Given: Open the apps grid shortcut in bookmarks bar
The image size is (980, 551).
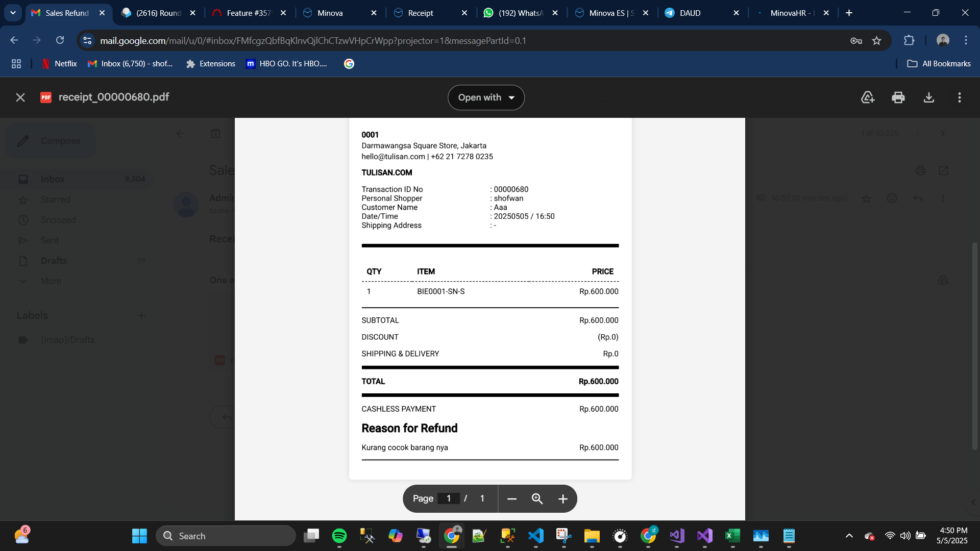Looking at the screenshot, I should [16, 64].
